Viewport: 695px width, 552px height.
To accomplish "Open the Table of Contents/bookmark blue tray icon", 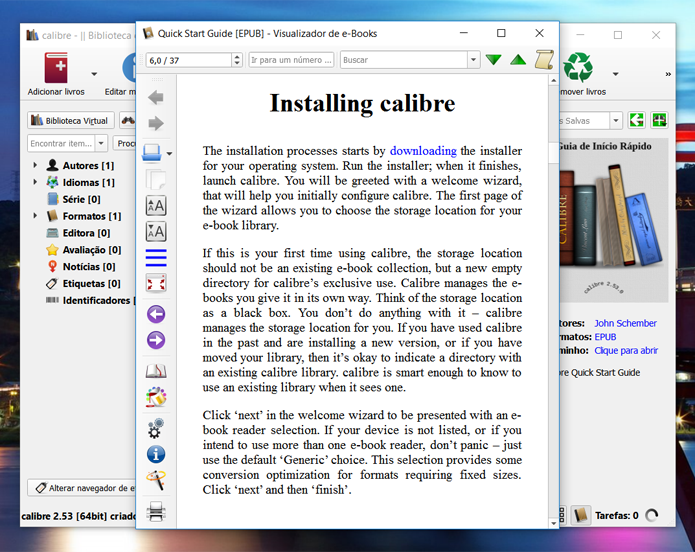I will pyautogui.click(x=152, y=153).
